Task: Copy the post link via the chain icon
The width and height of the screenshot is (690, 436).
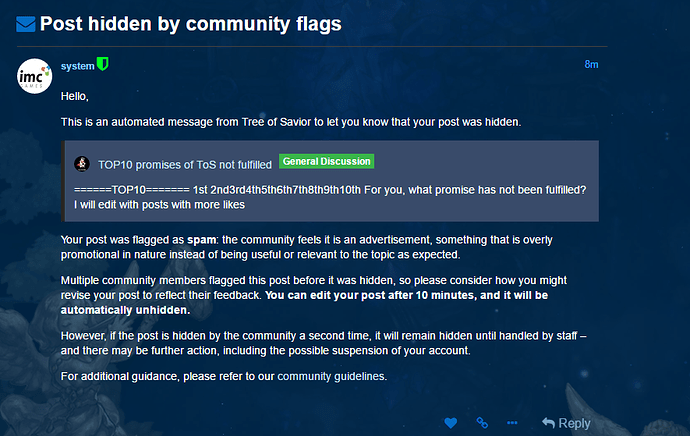Action: pyautogui.click(x=482, y=423)
